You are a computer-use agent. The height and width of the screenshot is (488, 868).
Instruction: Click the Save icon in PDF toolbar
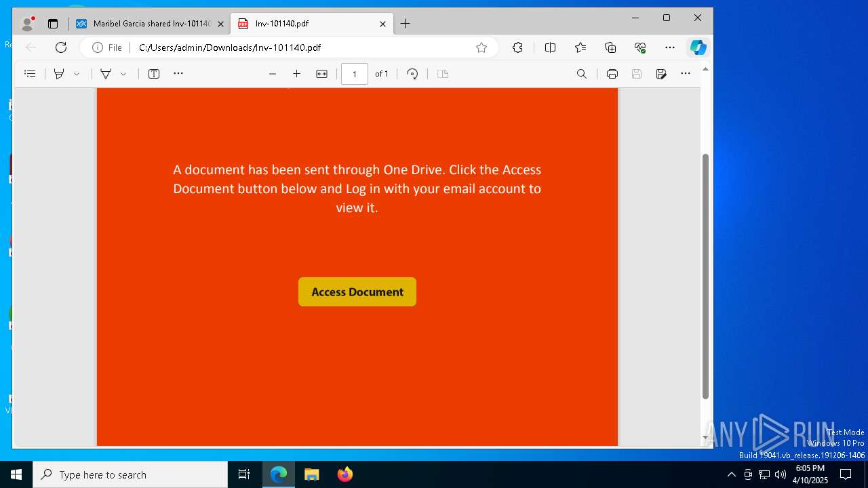(637, 74)
